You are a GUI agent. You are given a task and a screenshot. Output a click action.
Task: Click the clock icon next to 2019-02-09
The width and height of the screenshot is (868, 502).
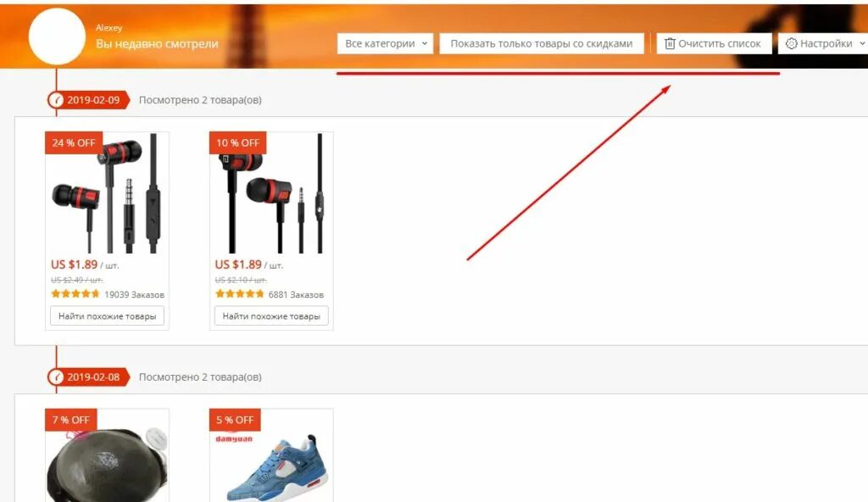pyautogui.click(x=55, y=100)
